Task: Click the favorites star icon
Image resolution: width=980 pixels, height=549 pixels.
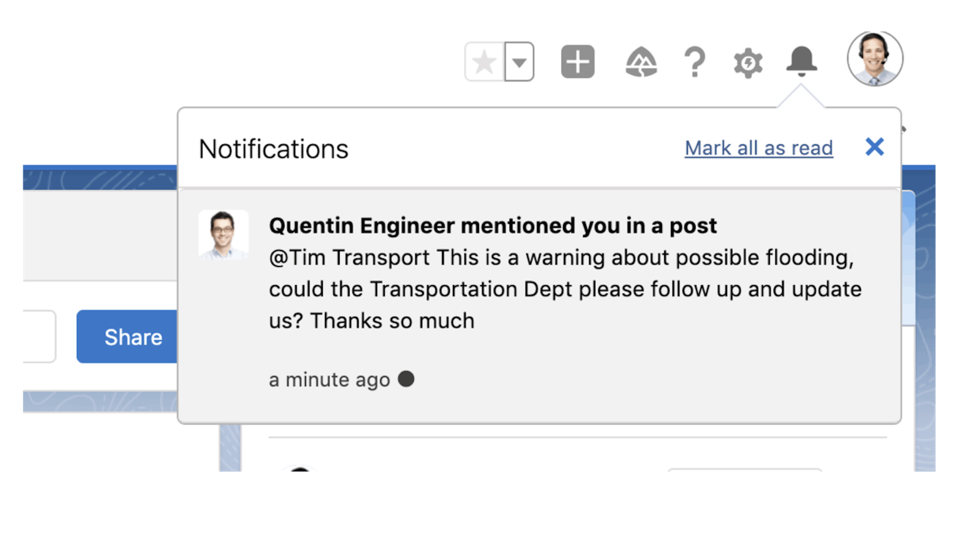Action: click(485, 62)
